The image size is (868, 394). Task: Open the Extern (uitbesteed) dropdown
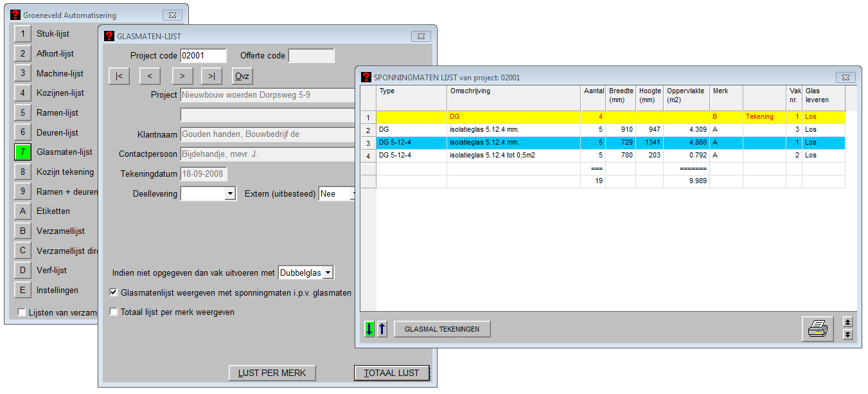coord(351,193)
